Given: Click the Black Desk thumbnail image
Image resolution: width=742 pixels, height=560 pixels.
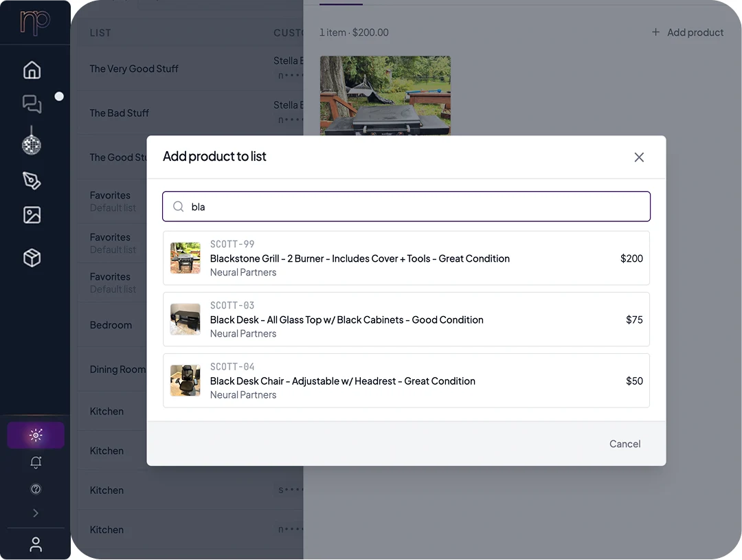Looking at the screenshot, I should click(x=185, y=319).
